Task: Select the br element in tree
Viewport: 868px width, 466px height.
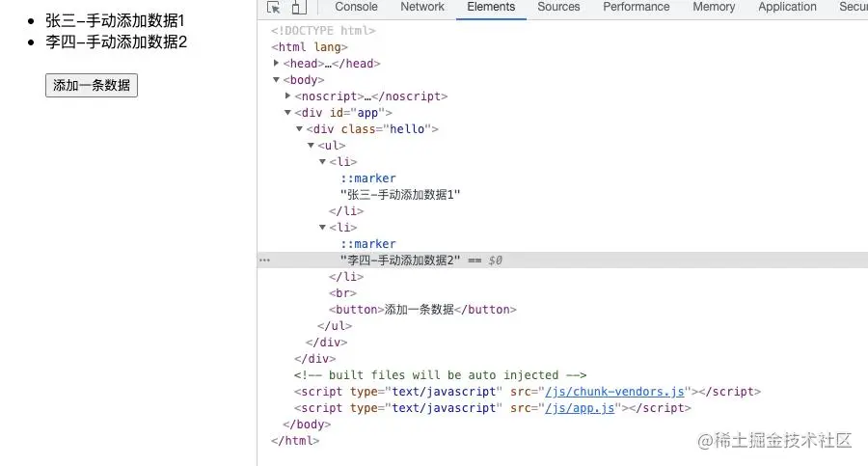Action: point(342,292)
